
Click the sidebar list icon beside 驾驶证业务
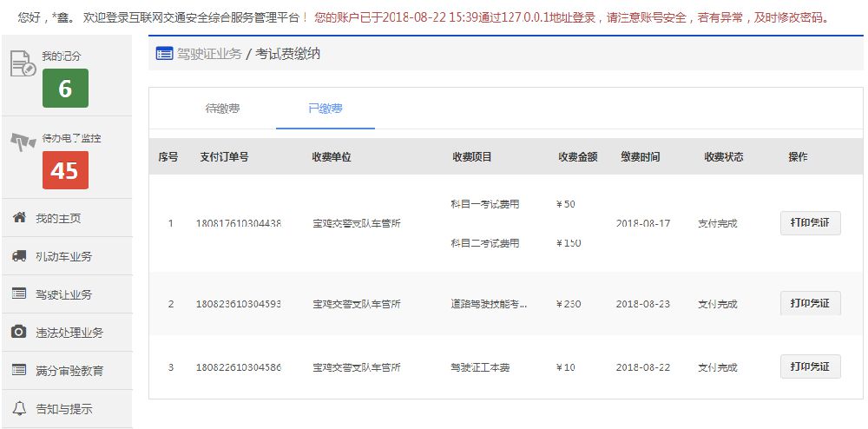[19, 294]
